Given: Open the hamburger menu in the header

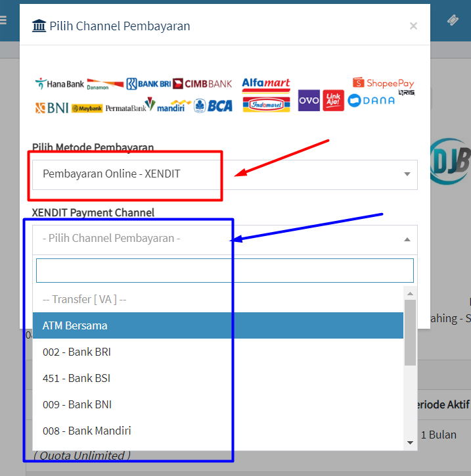Looking at the screenshot, I should [3, 20].
